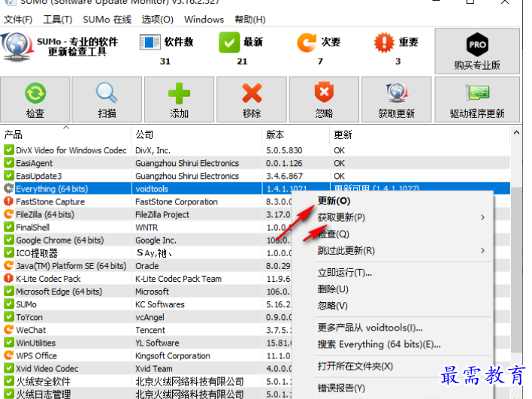Click the Kingsoft Corporation company cell
The height and width of the screenshot is (399, 532).
click(173, 355)
